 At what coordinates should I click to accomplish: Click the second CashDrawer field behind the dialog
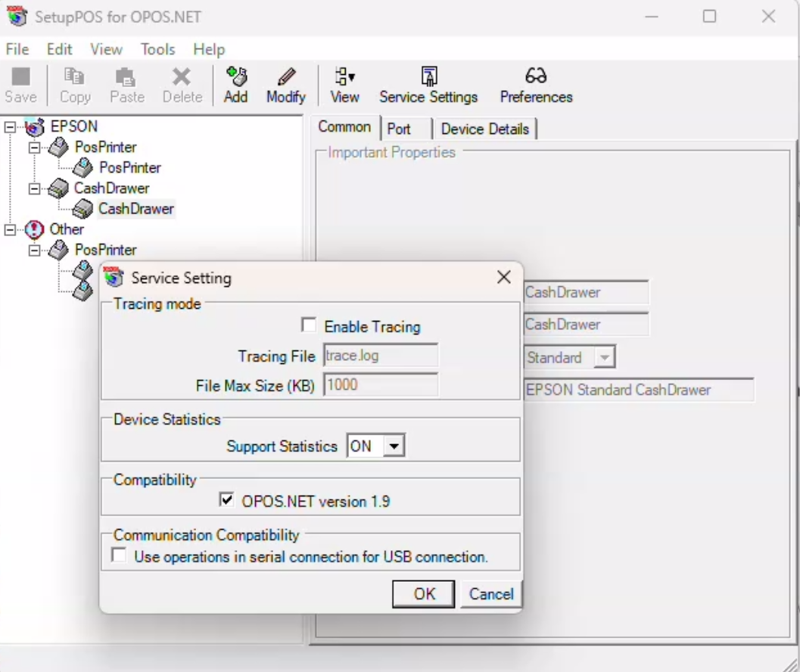587,325
